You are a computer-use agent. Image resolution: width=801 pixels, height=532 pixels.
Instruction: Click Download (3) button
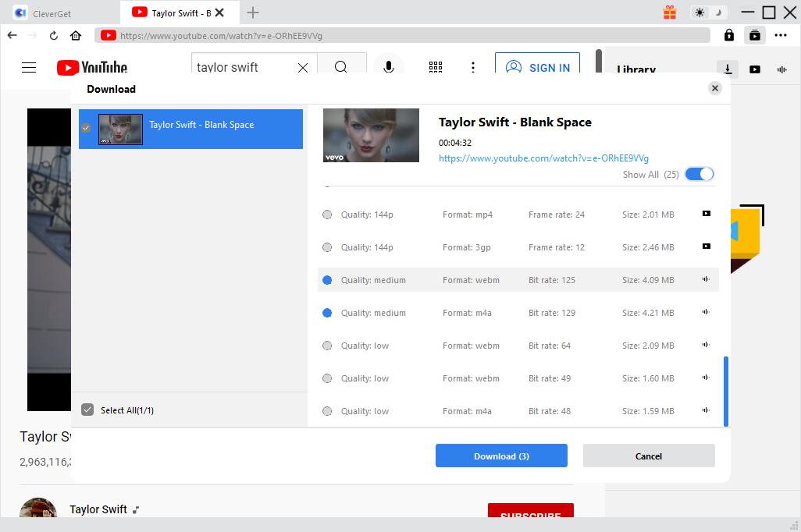(x=501, y=456)
